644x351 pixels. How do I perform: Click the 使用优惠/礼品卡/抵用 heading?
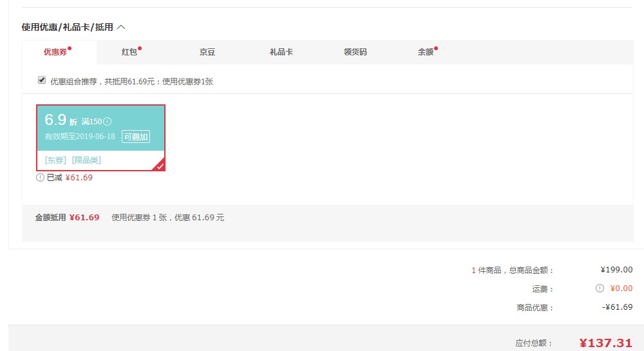(x=68, y=27)
